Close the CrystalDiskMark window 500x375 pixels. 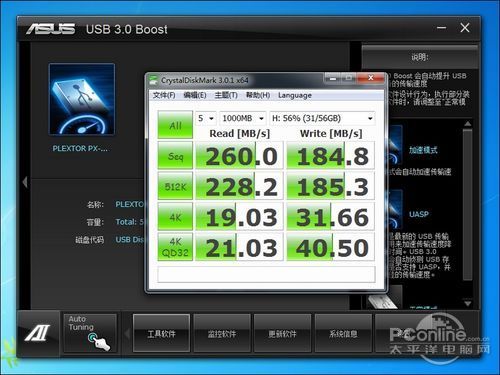(371, 78)
